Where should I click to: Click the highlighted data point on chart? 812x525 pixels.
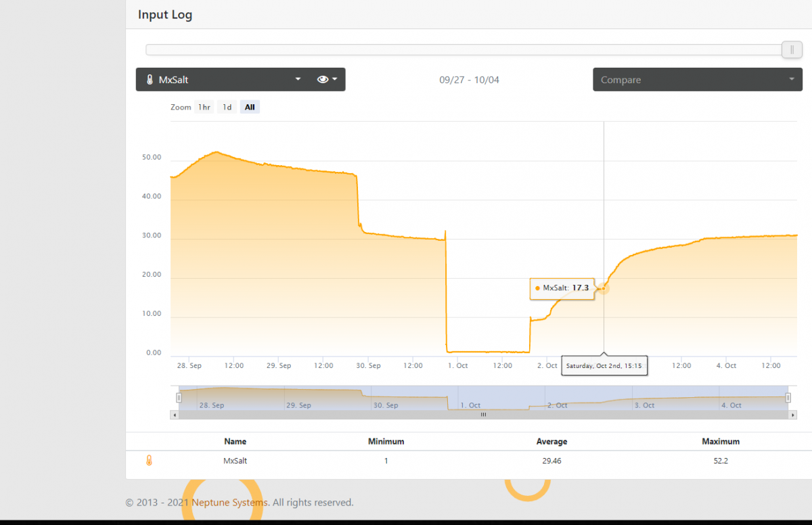point(604,288)
